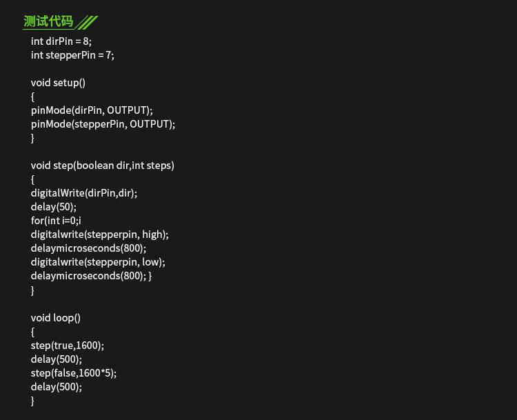This screenshot has width=517, height=420.
Task: Select the "digitalwrite(stepperpin, low);" line
Action: click(98, 262)
